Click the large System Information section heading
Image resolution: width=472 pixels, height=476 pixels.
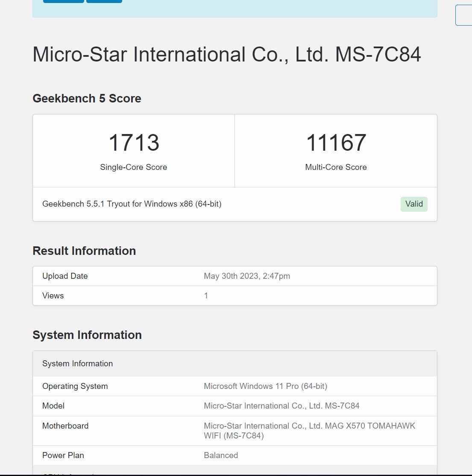tap(87, 335)
